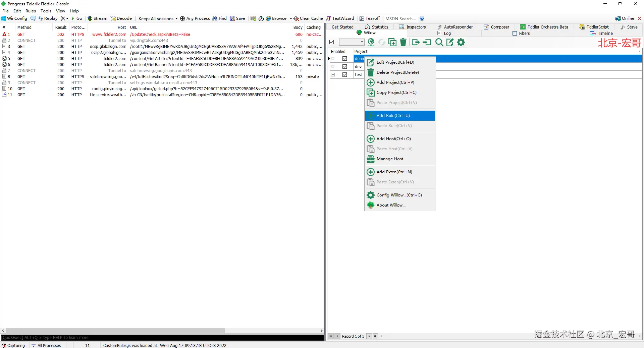Click the comment bubble toolbar icon
644x348 pixels.
pos(33,18)
